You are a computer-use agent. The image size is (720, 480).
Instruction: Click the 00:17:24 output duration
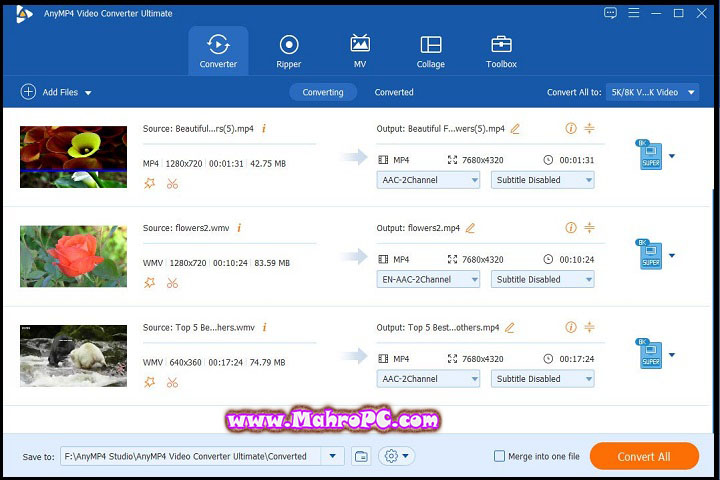577,359
